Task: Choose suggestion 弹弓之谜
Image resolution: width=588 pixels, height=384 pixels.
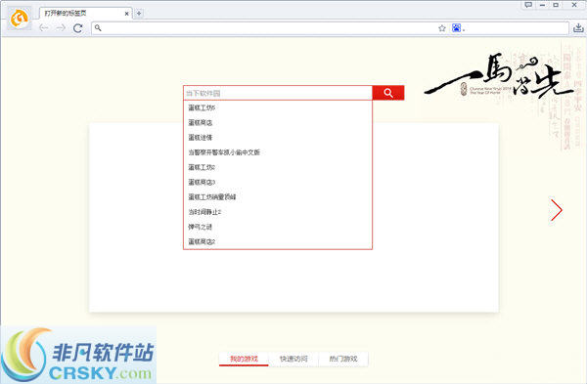Action: (x=278, y=227)
